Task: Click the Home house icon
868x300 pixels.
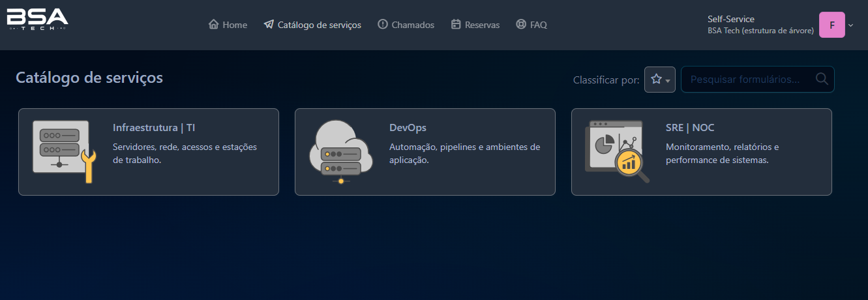Action: pos(213,25)
